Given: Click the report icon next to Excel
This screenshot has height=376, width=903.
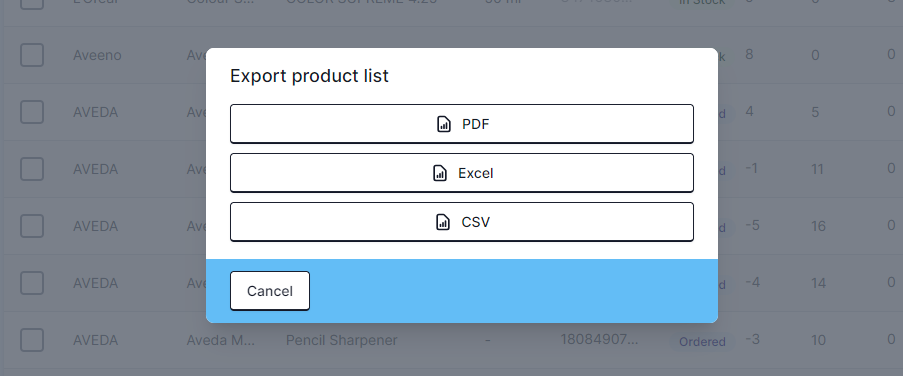Looking at the screenshot, I should pos(439,173).
